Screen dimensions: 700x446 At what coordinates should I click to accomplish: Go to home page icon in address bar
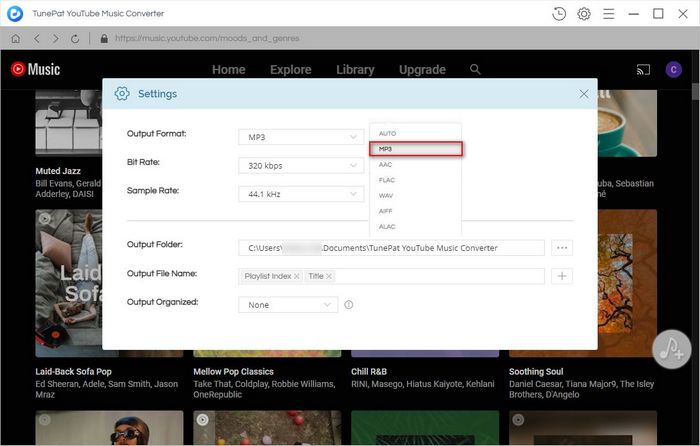(x=16, y=39)
